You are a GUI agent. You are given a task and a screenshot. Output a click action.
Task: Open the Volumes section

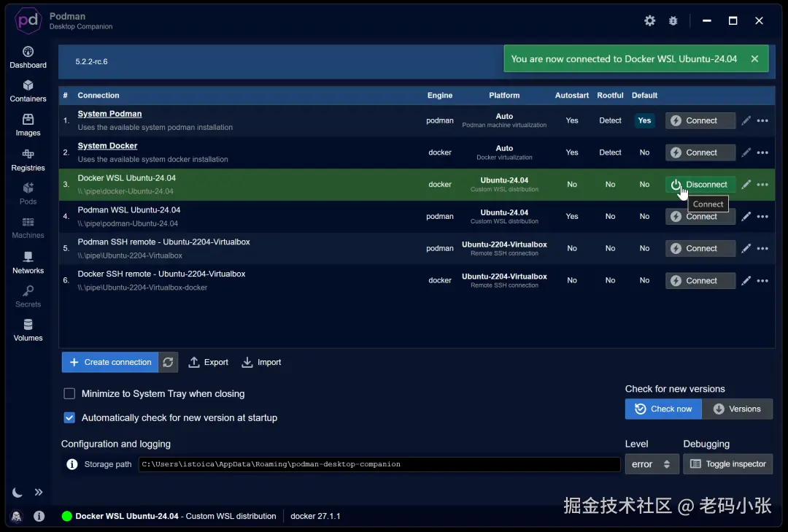coord(28,331)
